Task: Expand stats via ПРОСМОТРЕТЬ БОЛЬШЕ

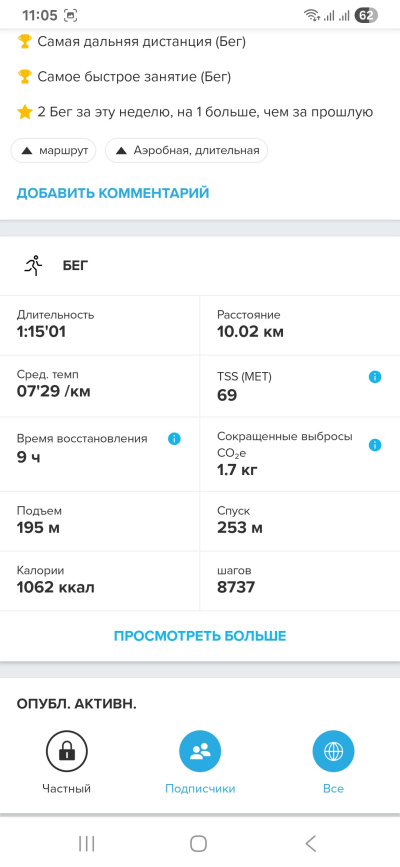Action: click(200, 636)
